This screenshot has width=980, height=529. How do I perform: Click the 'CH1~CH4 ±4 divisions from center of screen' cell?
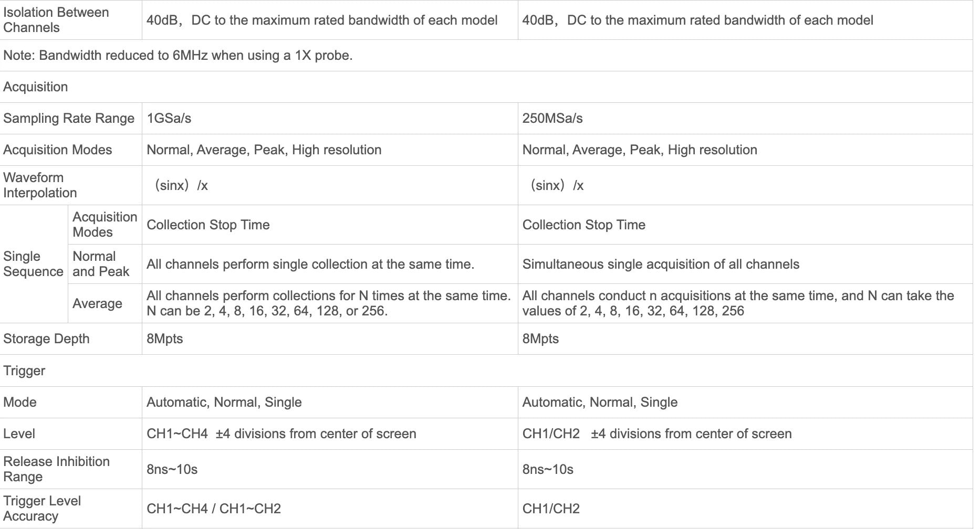tap(282, 433)
